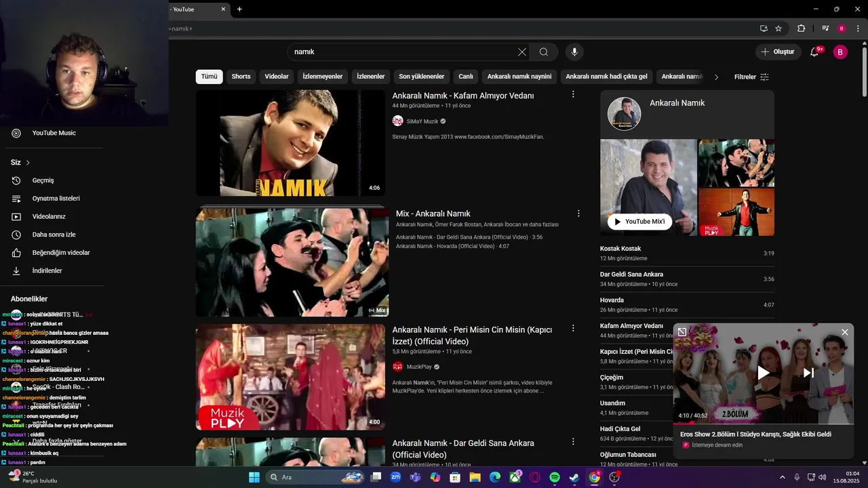The height and width of the screenshot is (488, 868).
Task: Open options for Mix - Ankaralı Namık
Action: coord(578,213)
